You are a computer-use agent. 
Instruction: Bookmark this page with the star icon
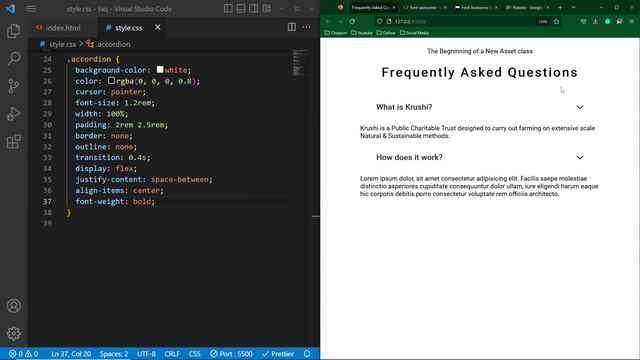(556, 21)
